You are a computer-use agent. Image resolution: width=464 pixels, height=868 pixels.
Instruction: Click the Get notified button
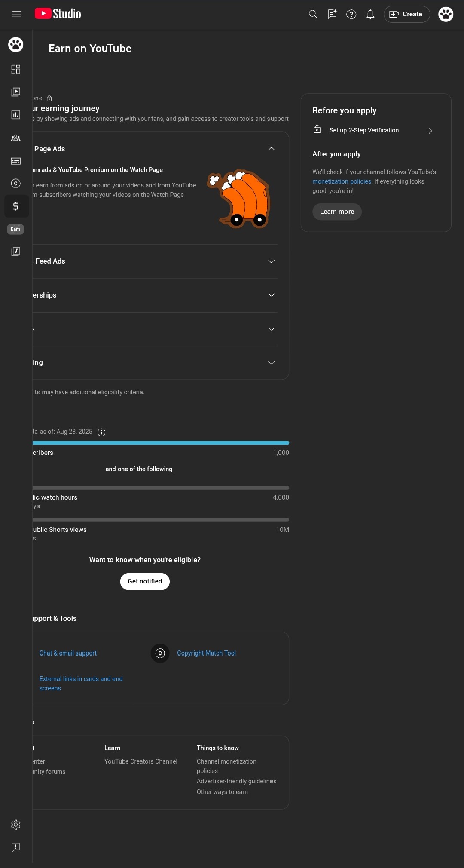point(145,581)
